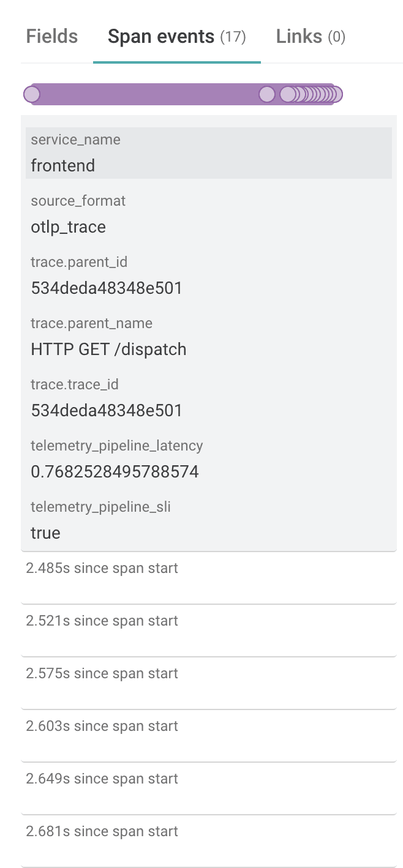This screenshot has height=868, width=403.
Task: Click the telemetry_pipeline_sli true value
Action: [x=45, y=533]
